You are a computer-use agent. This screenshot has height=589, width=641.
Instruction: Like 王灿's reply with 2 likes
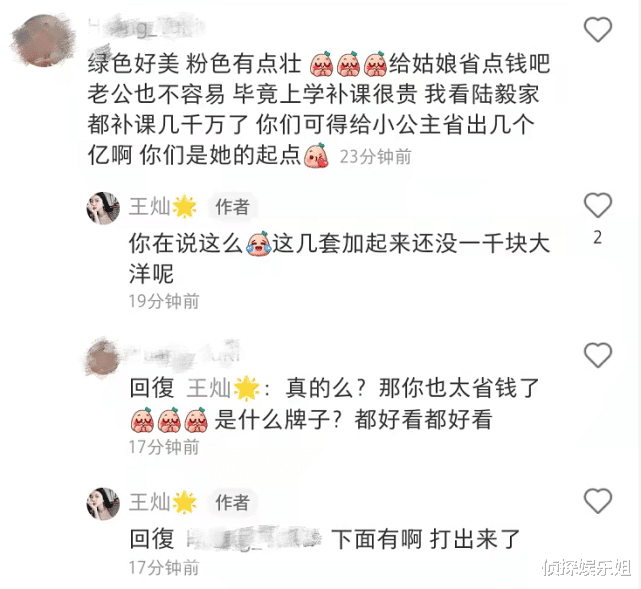pos(598,205)
